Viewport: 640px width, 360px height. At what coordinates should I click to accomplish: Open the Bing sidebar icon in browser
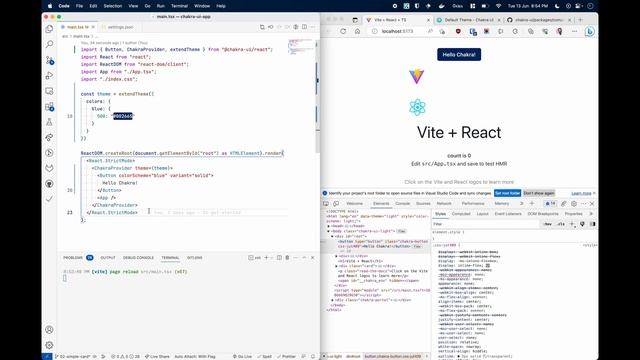(x=589, y=31)
